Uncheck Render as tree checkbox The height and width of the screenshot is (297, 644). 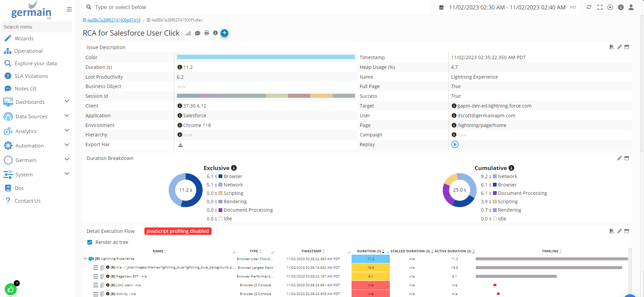click(x=90, y=242)
